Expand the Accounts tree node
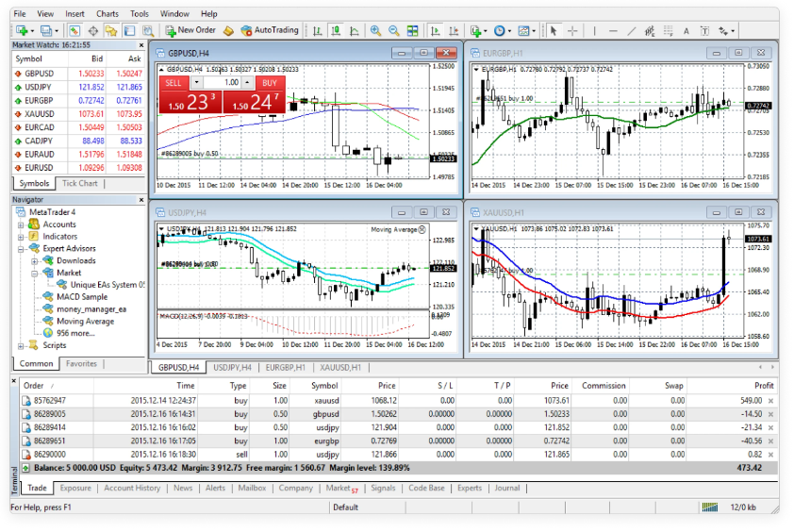The image size is (794, 532). [21, 224]
